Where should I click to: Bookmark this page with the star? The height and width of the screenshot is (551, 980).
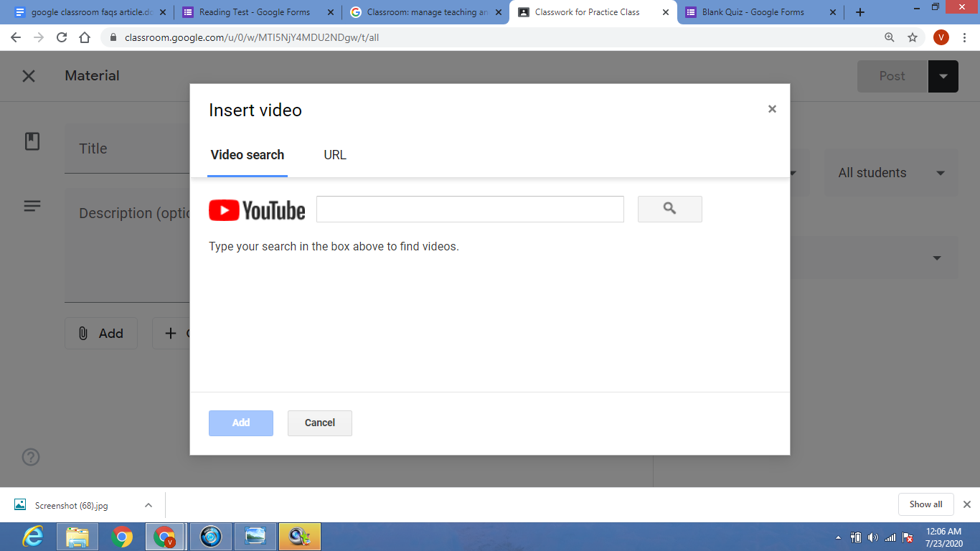point(913,37)
